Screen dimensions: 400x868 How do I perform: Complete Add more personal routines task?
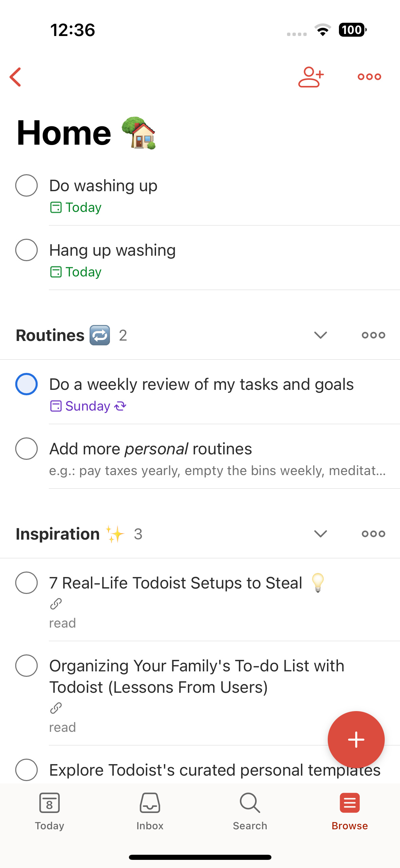[26, 449]
